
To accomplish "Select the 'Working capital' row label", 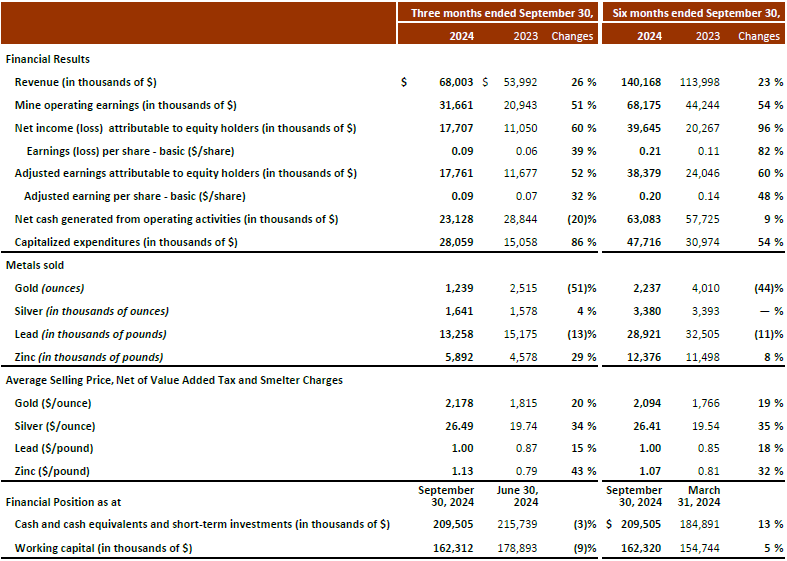I will pyautogui.click(x=104, y=548).
